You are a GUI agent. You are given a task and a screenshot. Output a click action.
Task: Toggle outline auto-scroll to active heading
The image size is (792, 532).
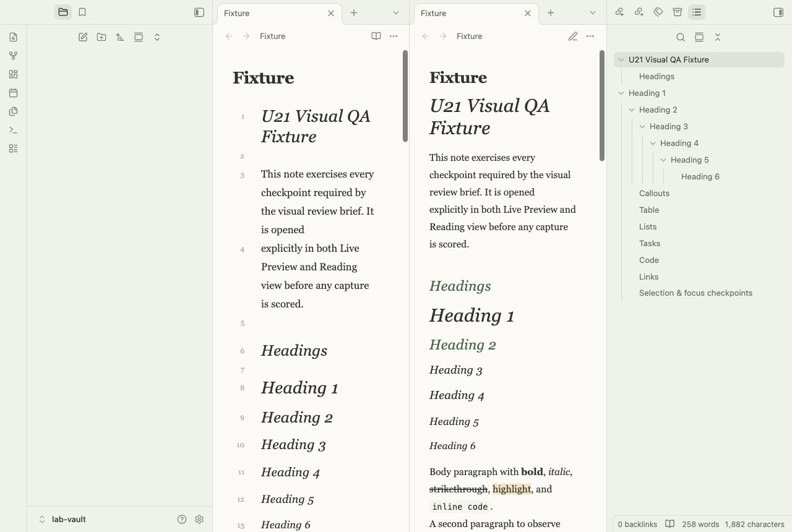tap(699, 37)
